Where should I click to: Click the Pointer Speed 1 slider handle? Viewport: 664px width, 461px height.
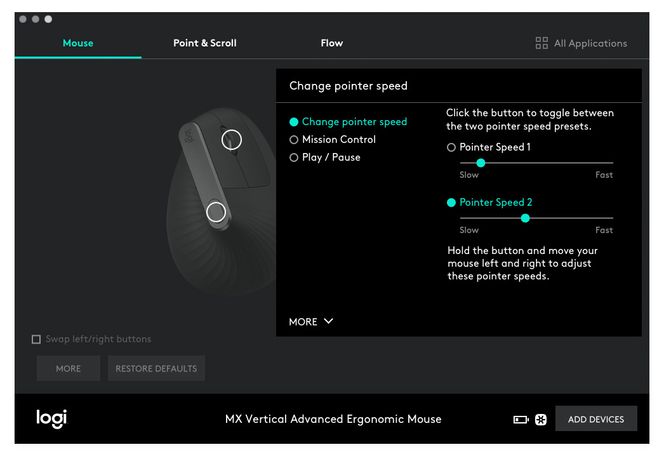(x=480, y=163)
